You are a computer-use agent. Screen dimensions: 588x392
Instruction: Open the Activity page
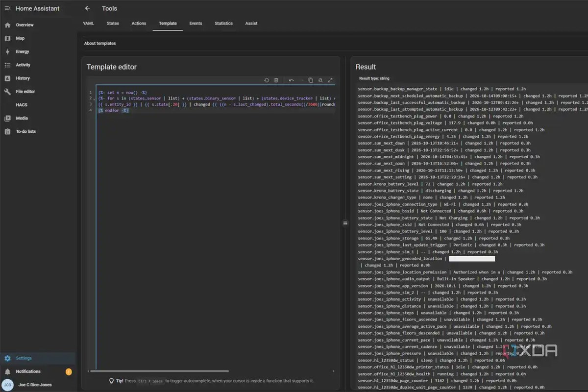[x=38, y=65]
